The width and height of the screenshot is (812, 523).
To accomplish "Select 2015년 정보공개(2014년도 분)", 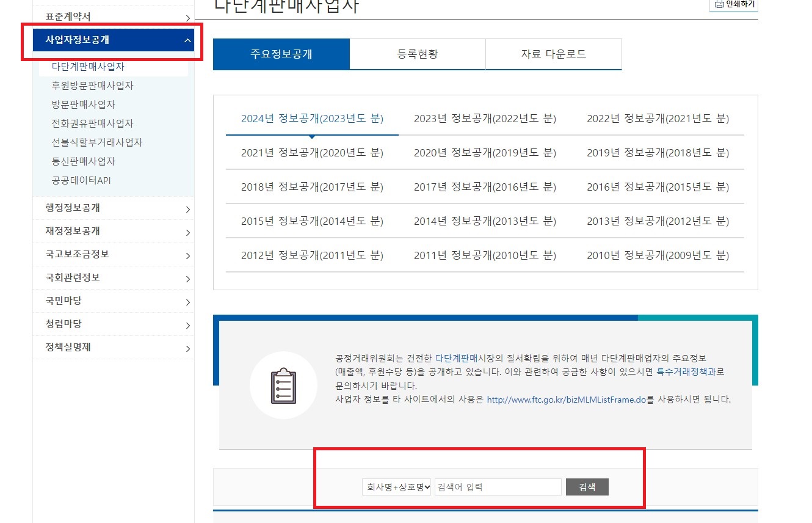I will pos(312,221).
